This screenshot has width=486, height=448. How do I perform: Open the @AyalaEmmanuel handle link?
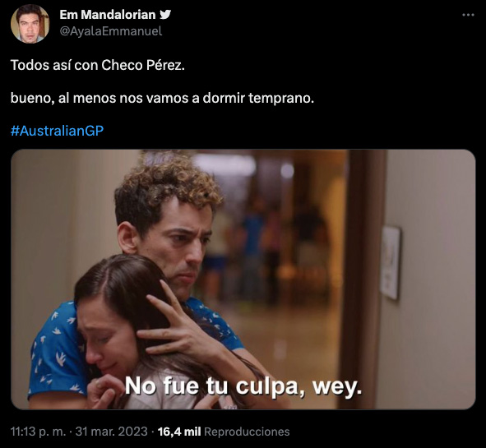(111, 31)
